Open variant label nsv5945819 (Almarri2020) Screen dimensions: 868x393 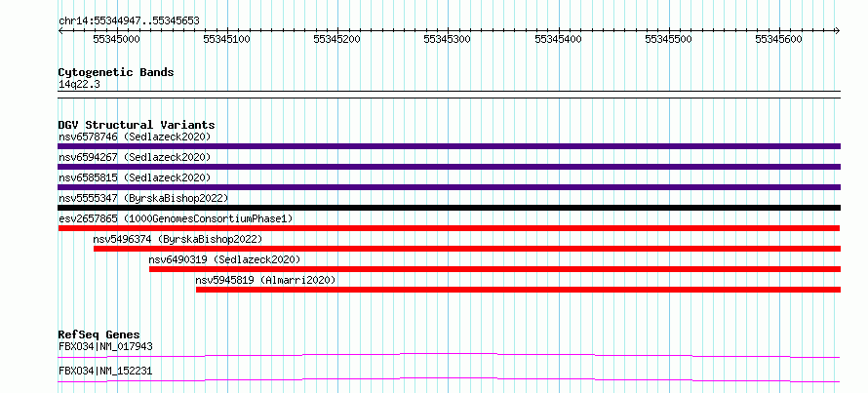[x=265, y=280]
